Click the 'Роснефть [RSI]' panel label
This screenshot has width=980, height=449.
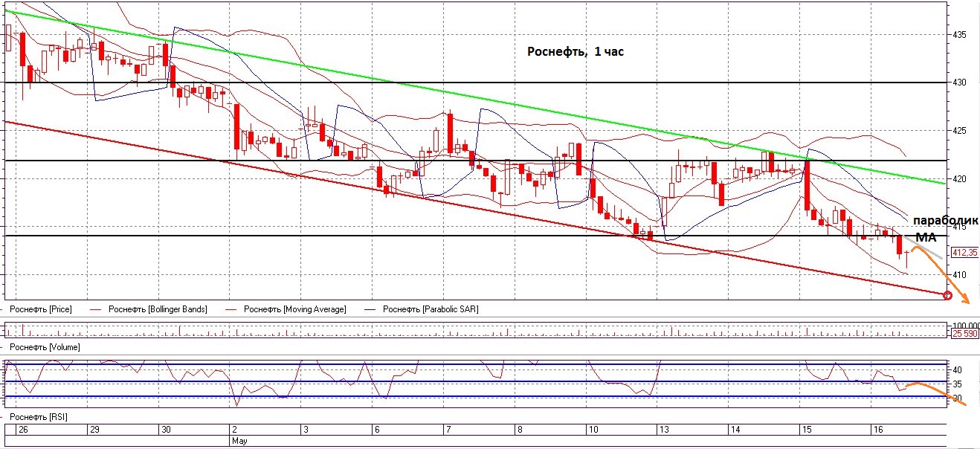[39, 417]
